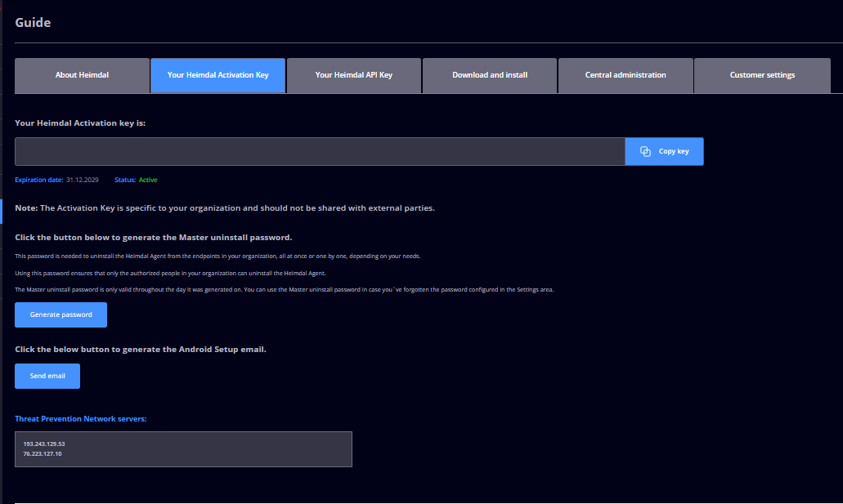Click the Activation Key sharing note
Screen dimensions: 843x504
click(225, 208)
